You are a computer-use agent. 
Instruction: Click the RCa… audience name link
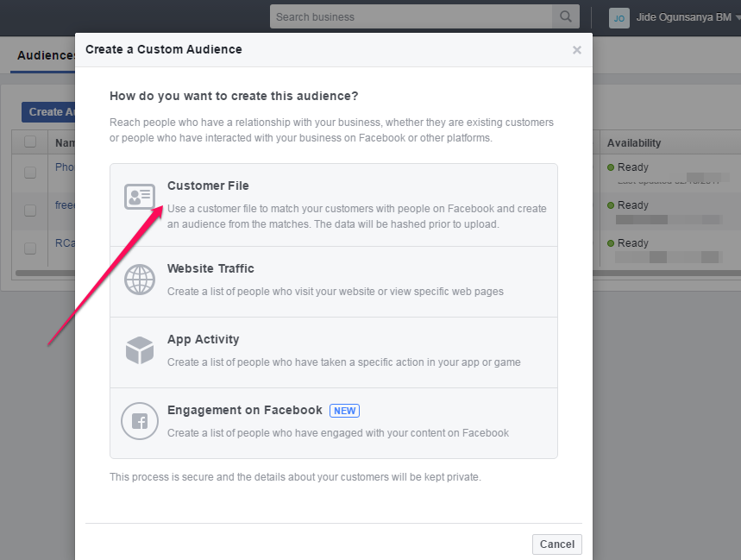pyautogui.click(x=65, y=243)
